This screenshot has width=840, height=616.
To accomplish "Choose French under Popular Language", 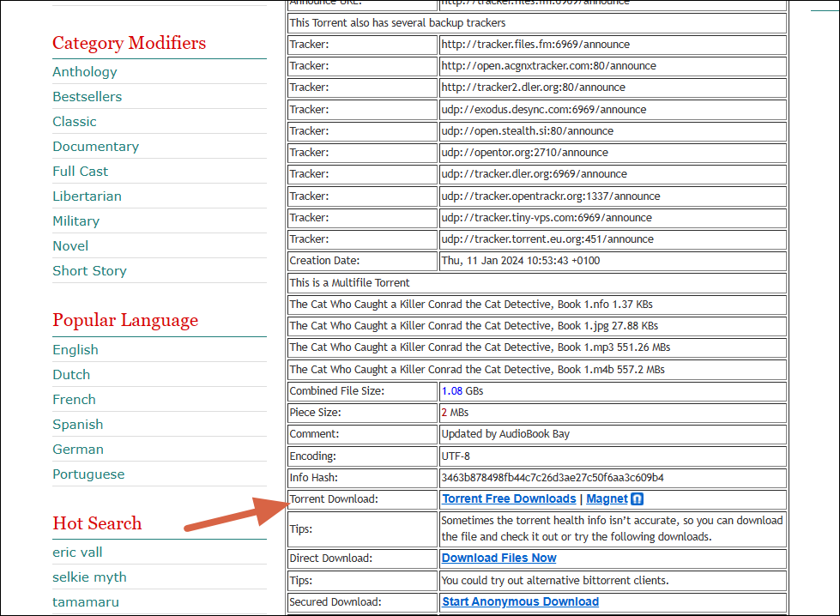I will click(x=74, y=400).
